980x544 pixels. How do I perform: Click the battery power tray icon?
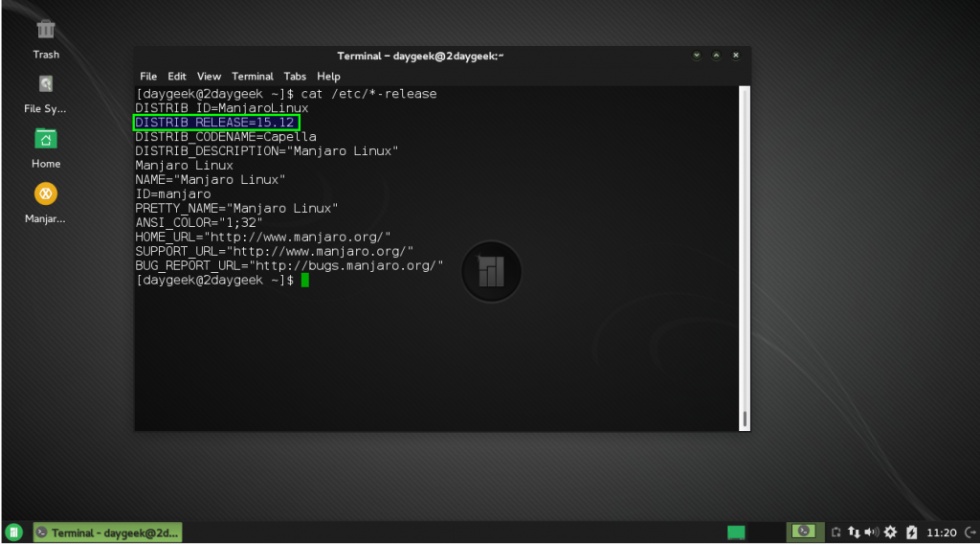pos(912,532)
